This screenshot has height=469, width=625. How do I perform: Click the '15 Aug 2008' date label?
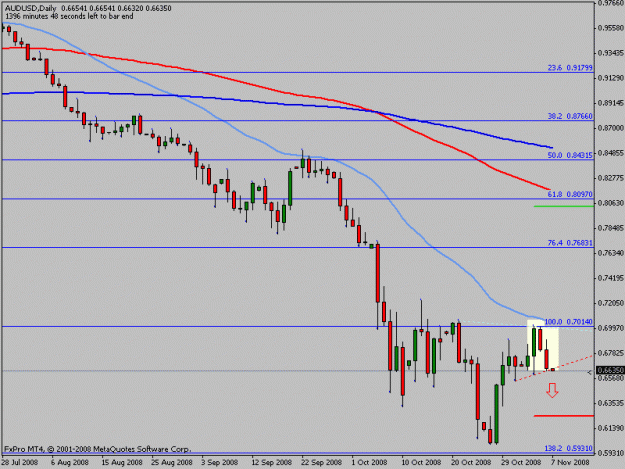(x=122, y=462)
